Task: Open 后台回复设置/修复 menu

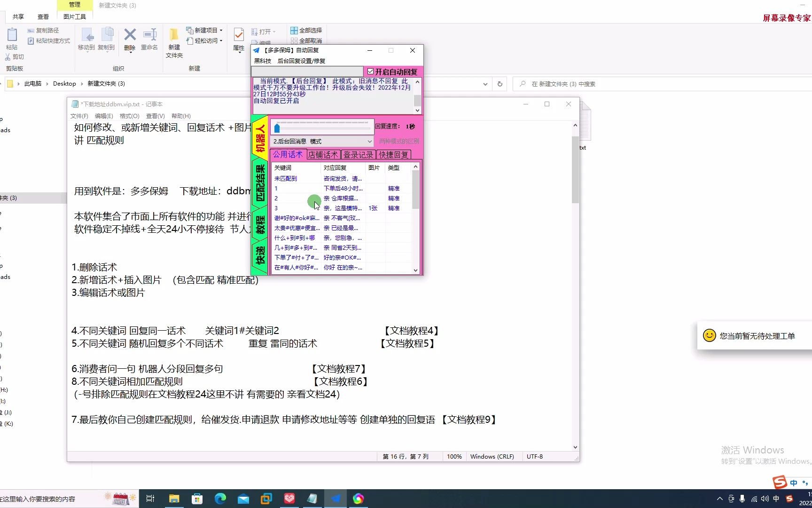Action: (301, 61)
